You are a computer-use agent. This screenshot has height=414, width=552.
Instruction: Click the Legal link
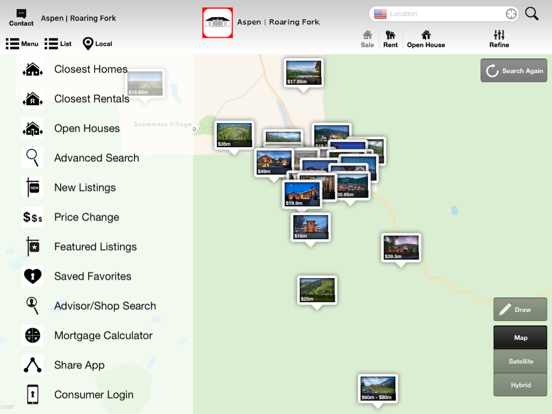(x=7, y=406)
